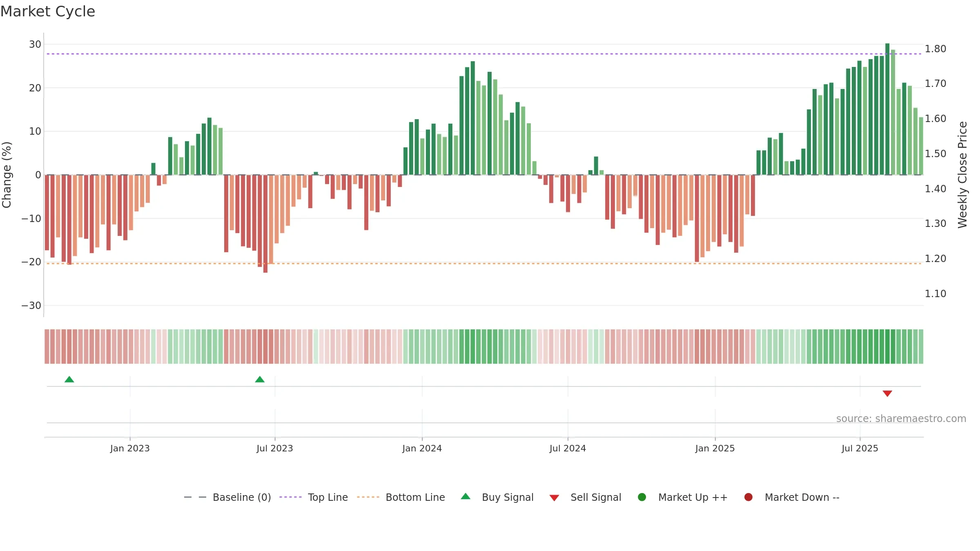Click the Jul 2023 axis label
Image resolution: width=980 pixels, height=551 pixels.
click(275, 449)
